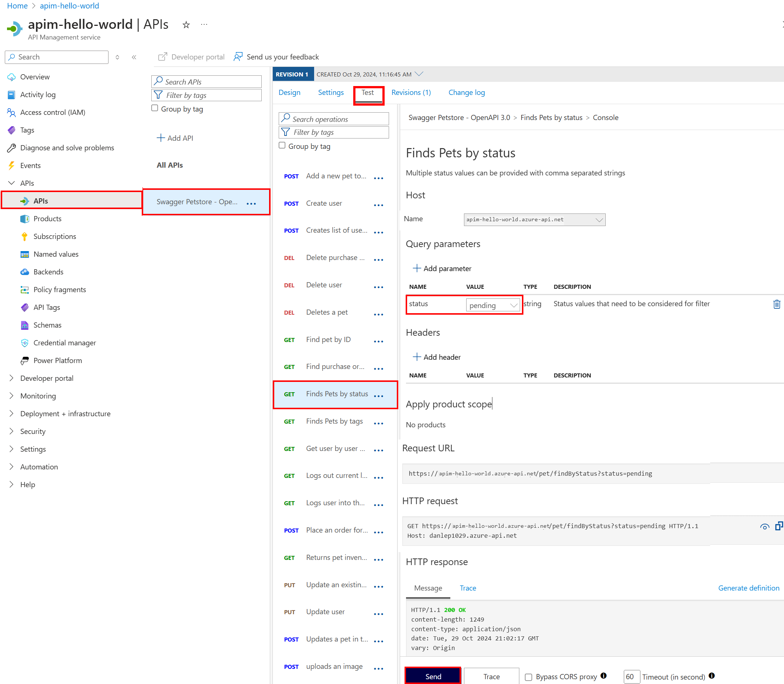Delete the status query parameter via trash icon
This screenshot has width=784, height=684.
[x=776, y=304]
